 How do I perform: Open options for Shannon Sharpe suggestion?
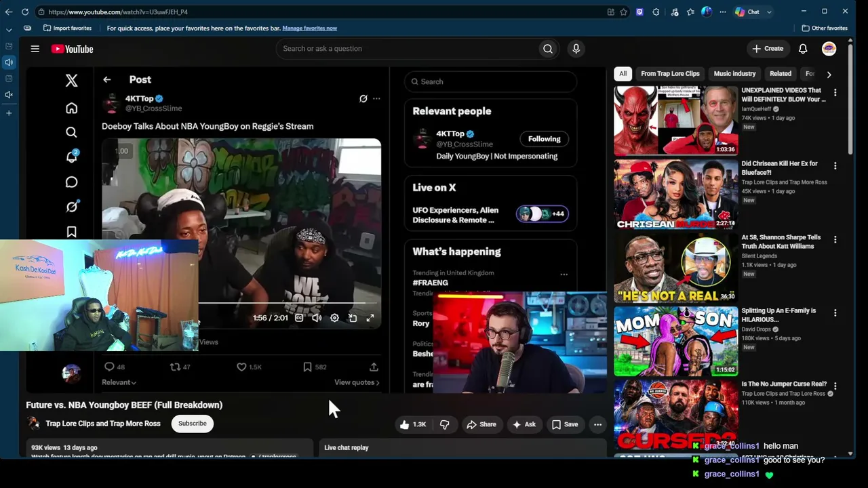835,239
